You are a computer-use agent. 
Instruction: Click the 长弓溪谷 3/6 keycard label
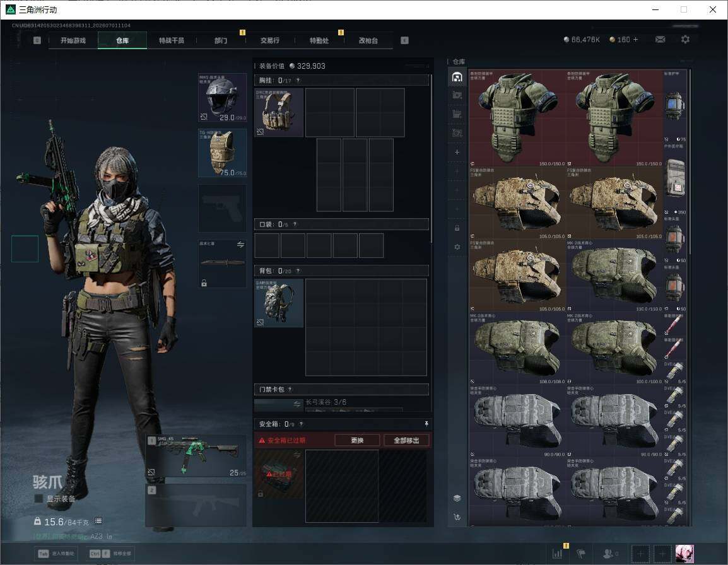pos(326,402)
